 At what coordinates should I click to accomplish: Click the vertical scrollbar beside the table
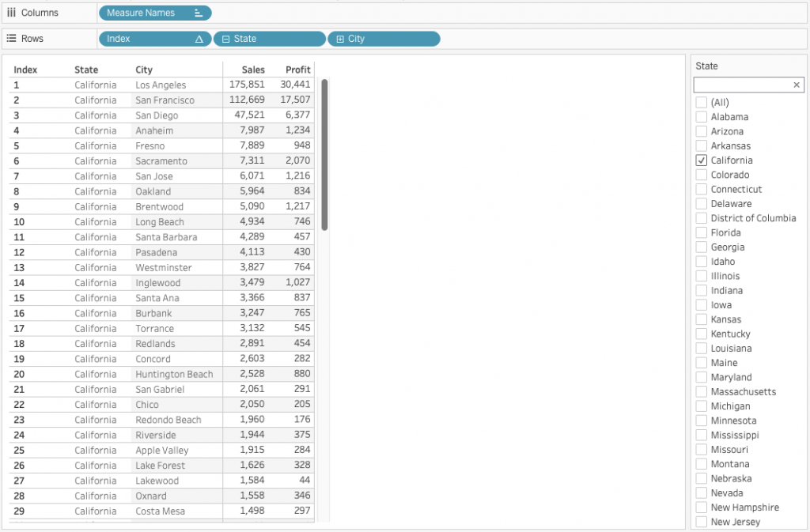coord(324,154)
